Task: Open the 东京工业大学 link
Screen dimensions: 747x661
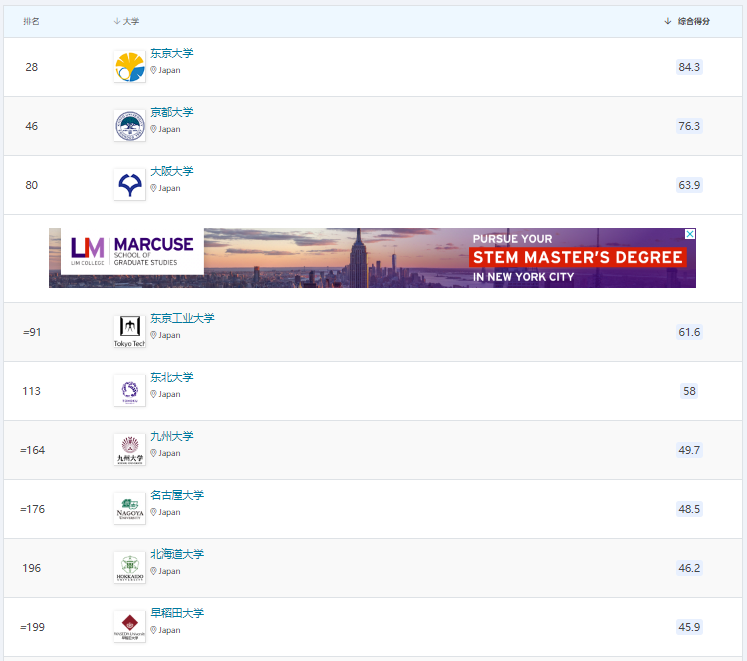Action: (x=182, y=318)
